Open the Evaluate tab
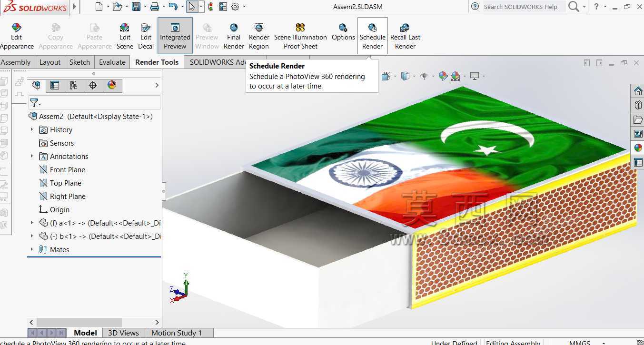Screen dimensions: 644x345 tap(112, 62)
